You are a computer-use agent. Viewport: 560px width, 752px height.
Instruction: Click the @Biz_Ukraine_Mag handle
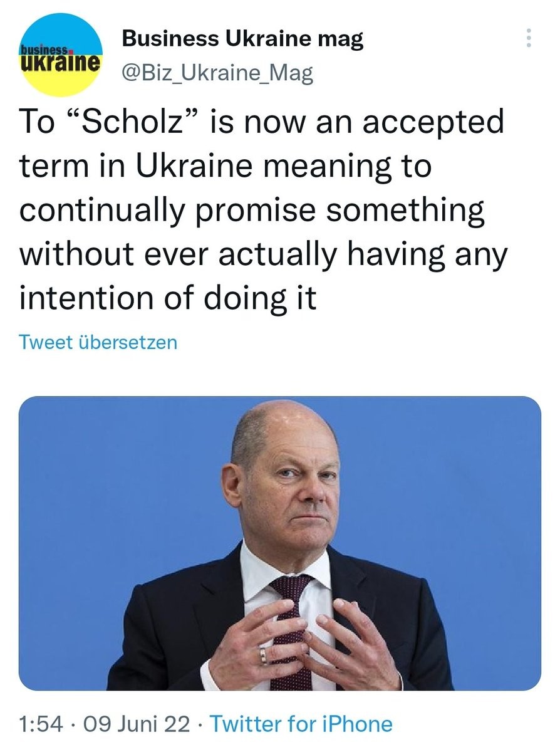click(217, 73)
